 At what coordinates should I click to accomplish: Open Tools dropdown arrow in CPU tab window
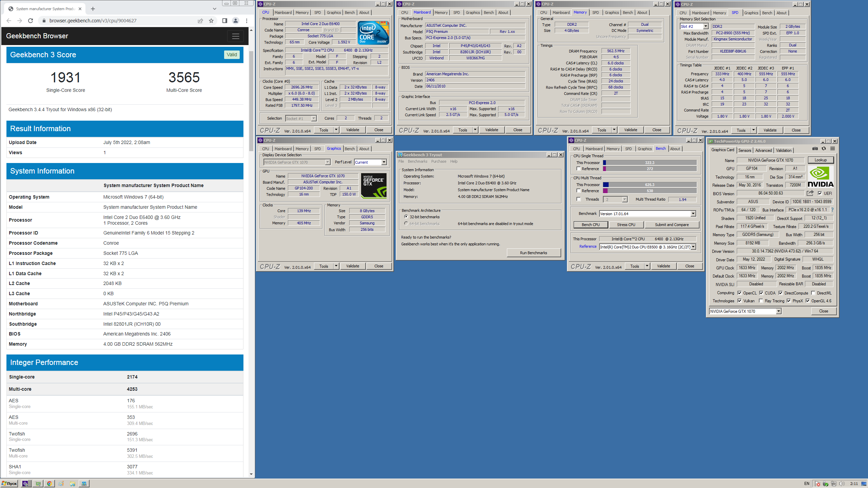pyautogui.click(x=336, y=130)
